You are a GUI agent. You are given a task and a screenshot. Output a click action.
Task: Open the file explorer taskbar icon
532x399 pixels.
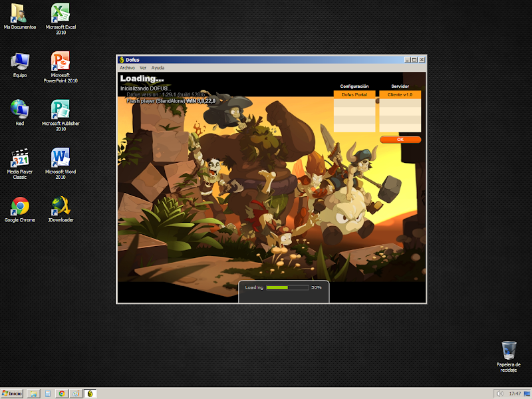click(x=34, y=394)
